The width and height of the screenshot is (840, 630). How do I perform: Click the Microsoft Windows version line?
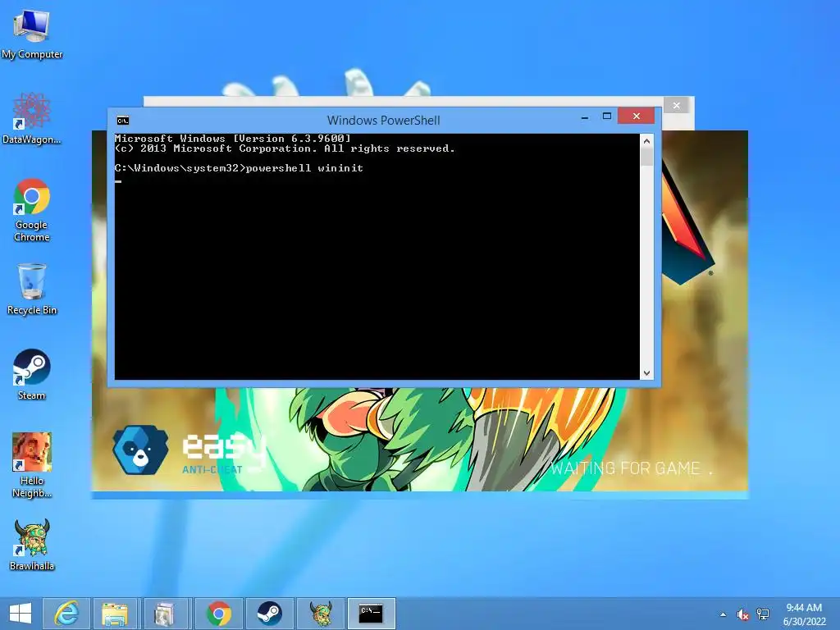click(232, 139)
